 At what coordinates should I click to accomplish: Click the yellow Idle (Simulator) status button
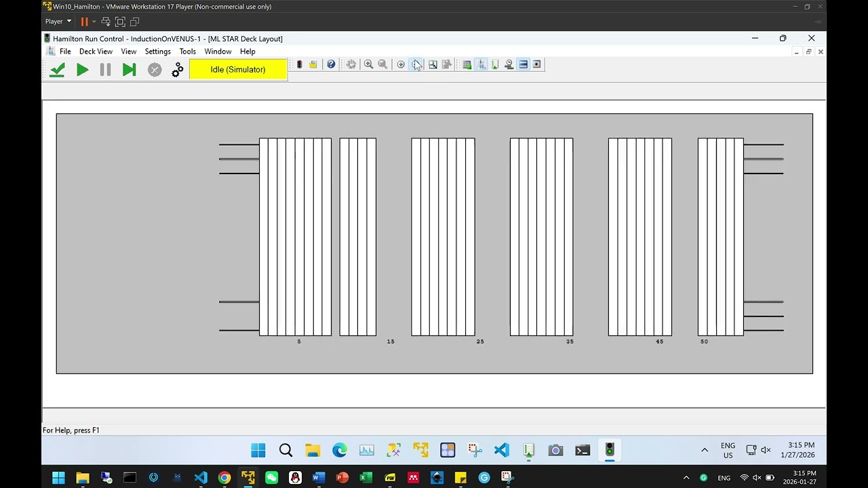point(238,69)
